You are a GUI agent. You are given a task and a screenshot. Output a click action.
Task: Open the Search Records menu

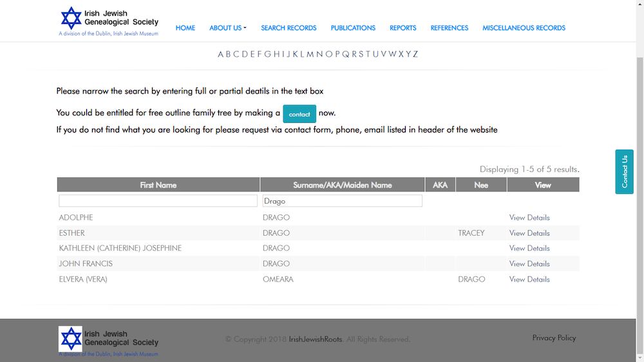(289, 28)
